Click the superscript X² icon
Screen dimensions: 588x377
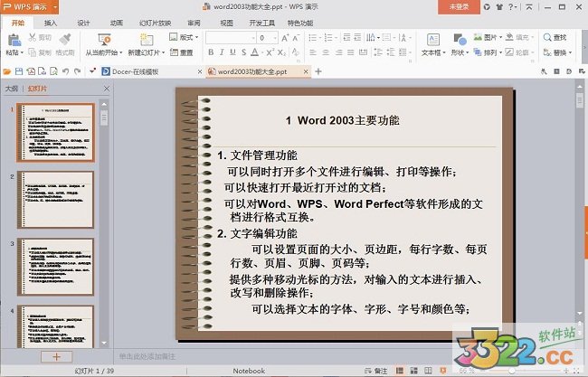(x=270, y=52)
